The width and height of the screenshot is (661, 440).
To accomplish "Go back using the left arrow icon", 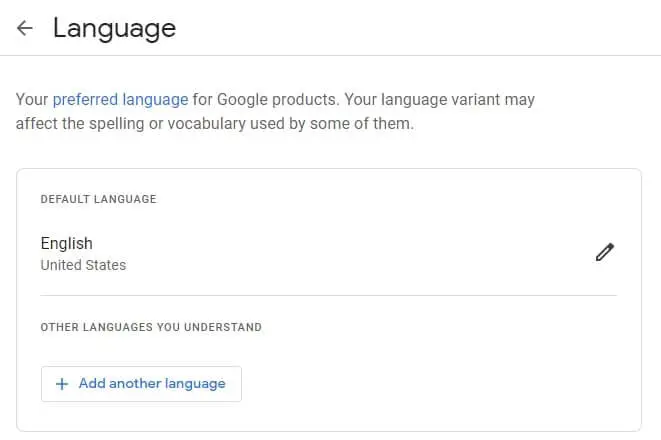I will (x=24, y=28).
